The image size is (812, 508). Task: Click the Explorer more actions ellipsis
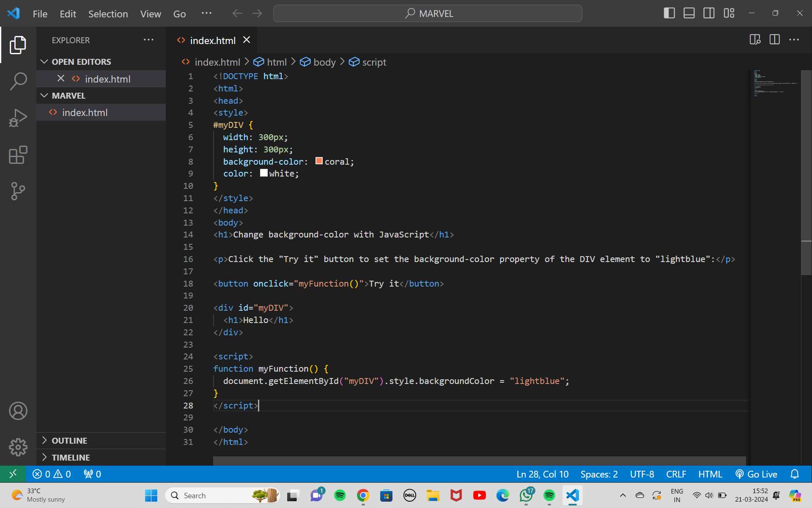tap(148, 40)
